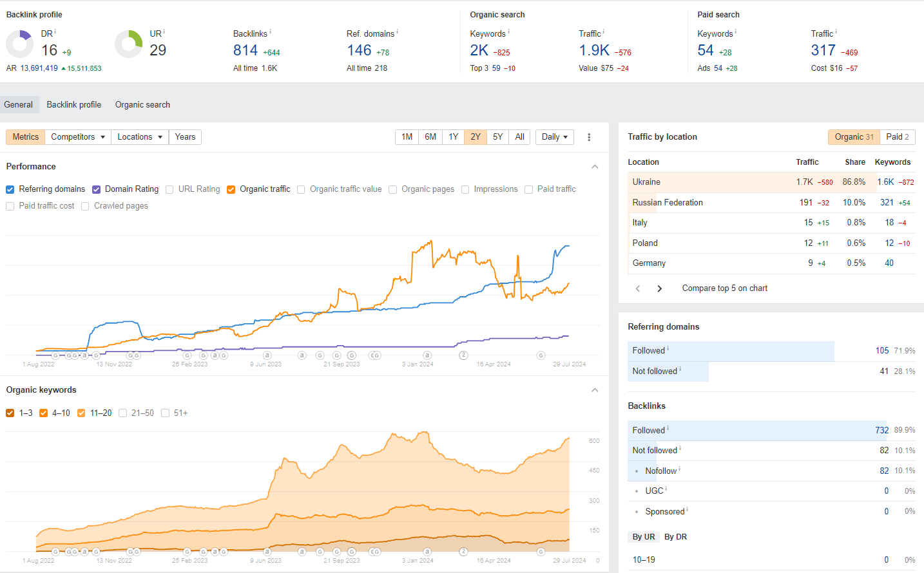The height and width of the screenshot is (573, 924).
Task: Collapse the Performance section chevron
Action: (595, 167)
